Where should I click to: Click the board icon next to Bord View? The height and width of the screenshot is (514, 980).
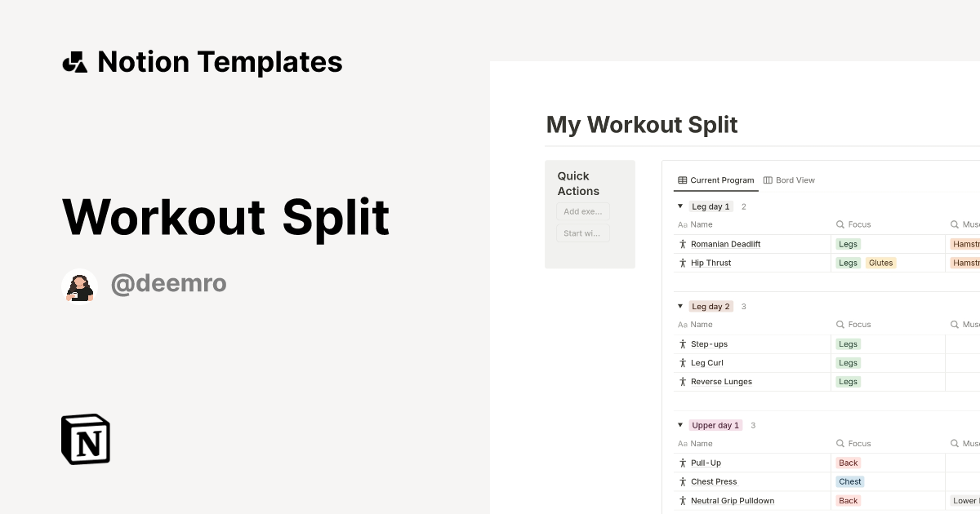tap(766, 179)
